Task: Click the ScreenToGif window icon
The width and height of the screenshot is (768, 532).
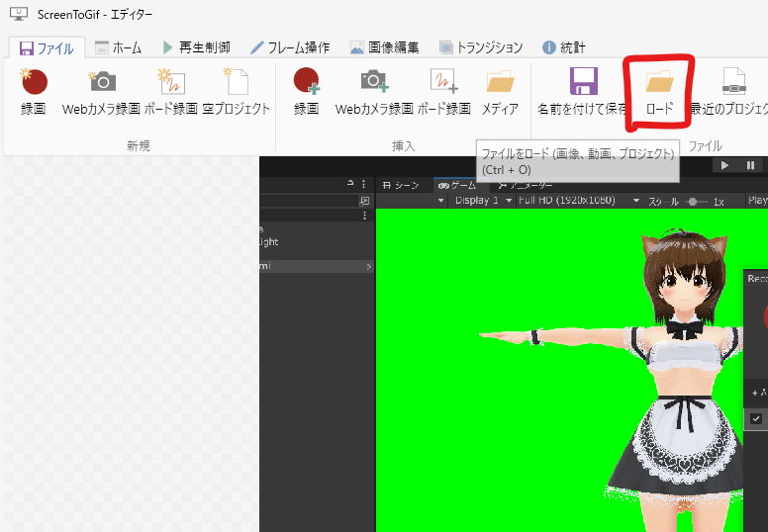Action: pyautogui.click(x=19, y=14)
